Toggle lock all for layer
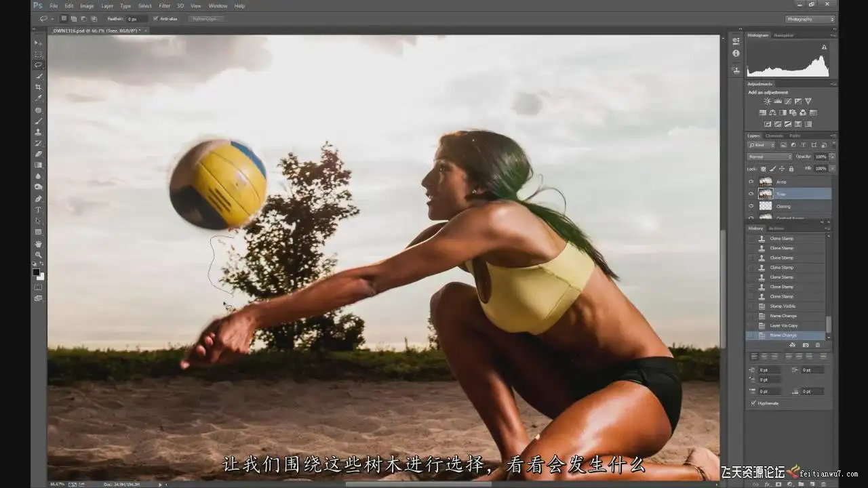Screen dimensions: 868x488 (x=791, y=169)
